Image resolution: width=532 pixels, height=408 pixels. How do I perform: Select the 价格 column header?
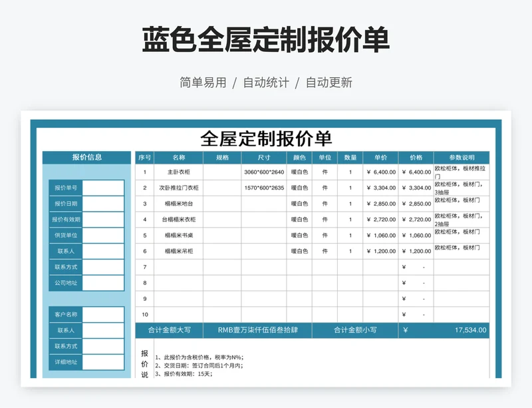(x=416, y=158)
